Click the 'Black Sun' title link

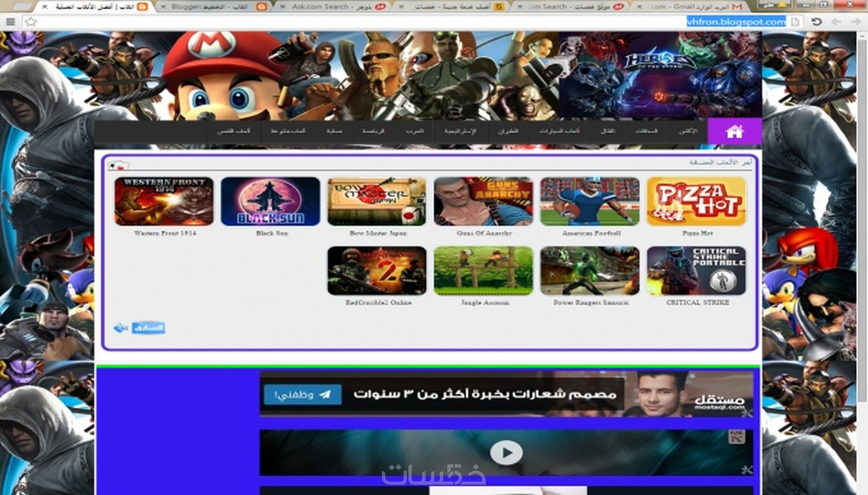[x=272, y=233]
